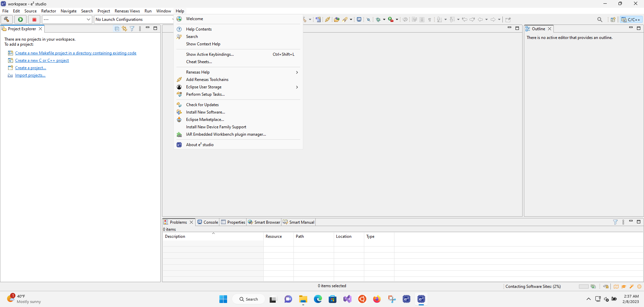Screen dimensions: 644x307
Task: Click the software sites progress bar
Action: pos(584,287)
